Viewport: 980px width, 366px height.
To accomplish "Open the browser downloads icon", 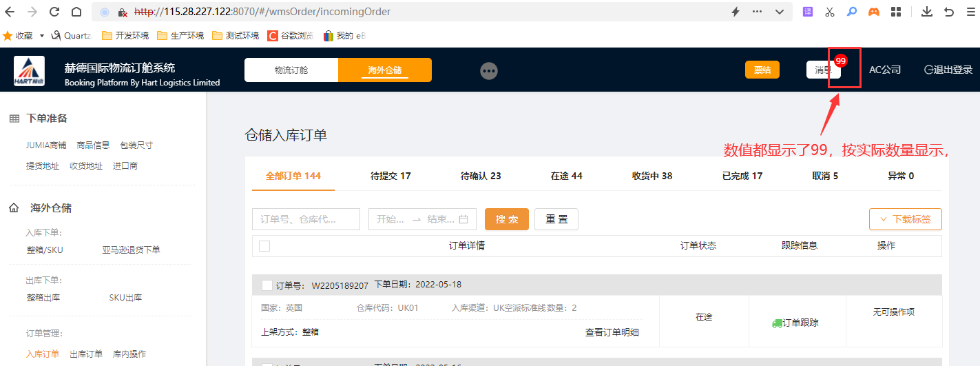I will point(927,12).
